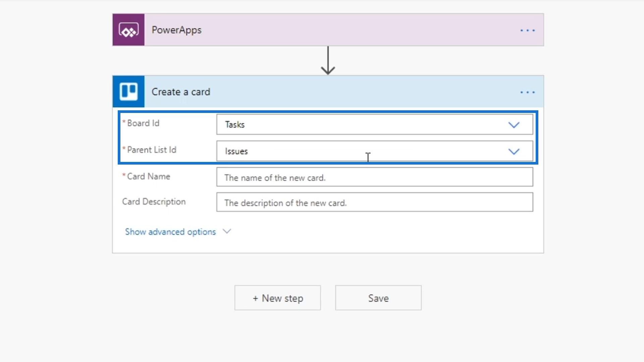Click the arrow connector between steps

tap(328, 61)
